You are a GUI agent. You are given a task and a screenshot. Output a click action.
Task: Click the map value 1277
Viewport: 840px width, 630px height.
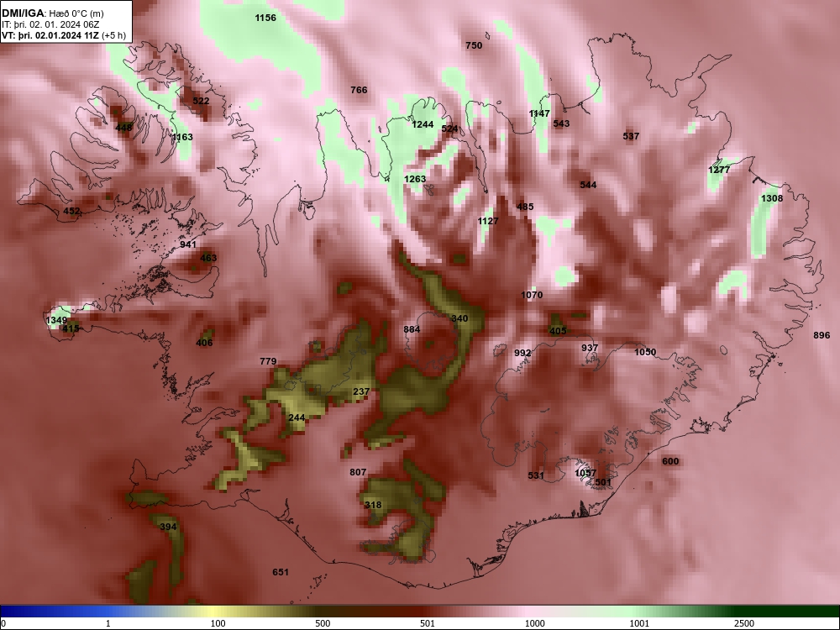click(x=719, y=170)
